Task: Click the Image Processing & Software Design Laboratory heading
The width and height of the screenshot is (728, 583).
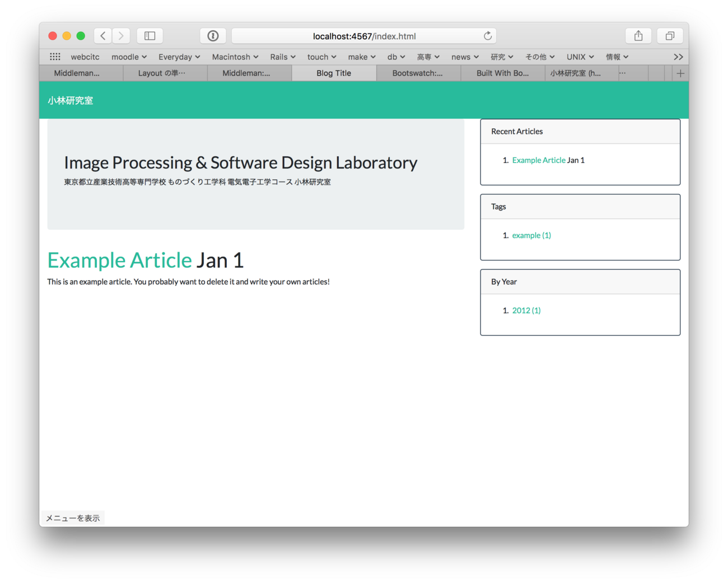Action: click(240, 162)
